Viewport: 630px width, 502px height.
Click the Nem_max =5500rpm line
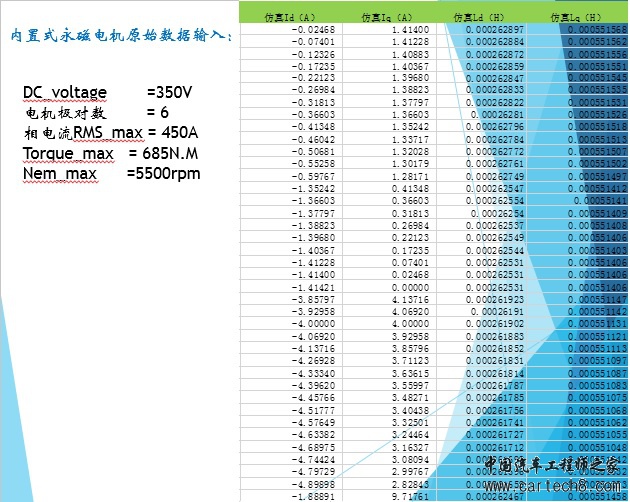112,174
